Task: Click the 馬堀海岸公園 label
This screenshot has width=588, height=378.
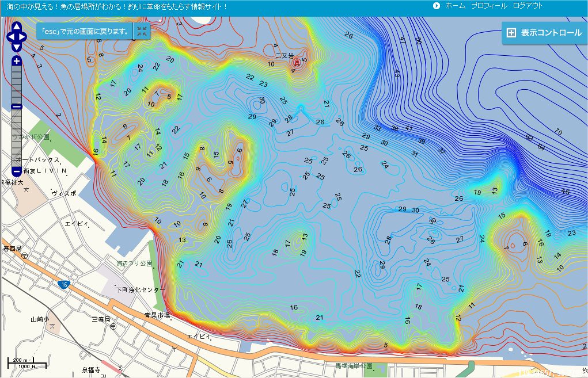Action: coord(354,366)
